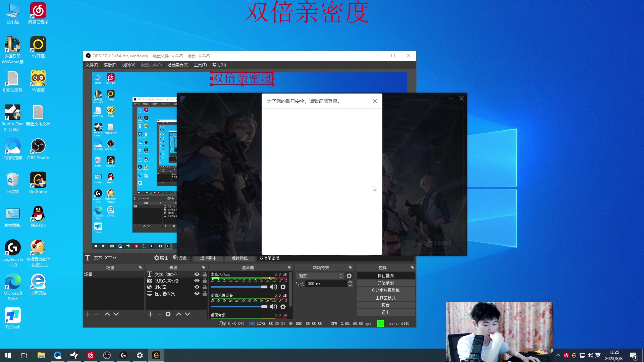The width and height of the screenshot is (644, 362).
Task: Open the 渐变 transition dropdown
Action: (321, 276)
